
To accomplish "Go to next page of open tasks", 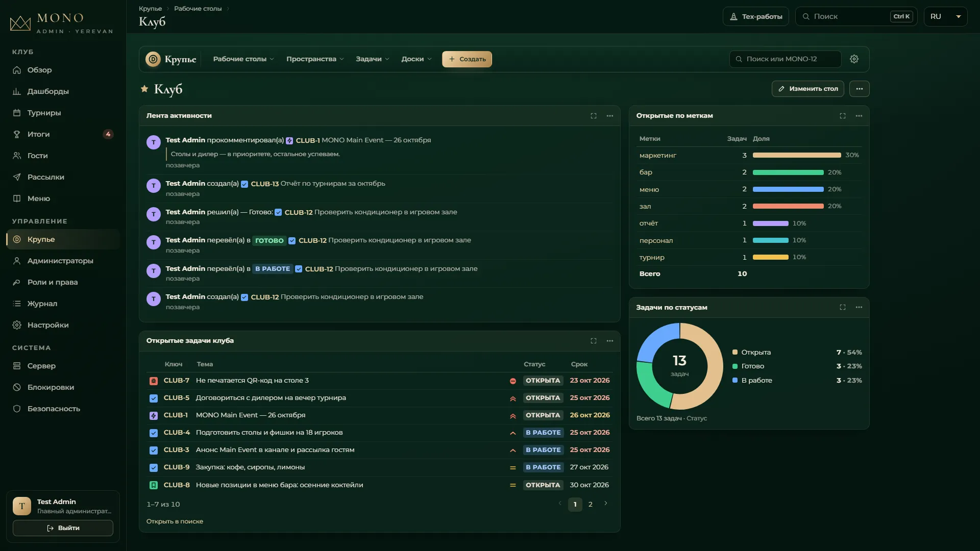I will click(x=606, y=504).
